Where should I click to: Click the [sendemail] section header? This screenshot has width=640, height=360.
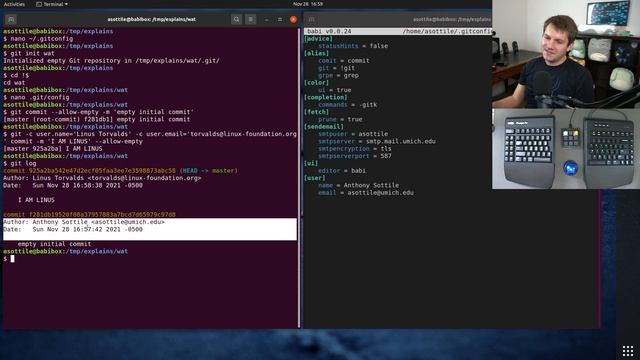pyautogui.click(x=324, y=127)
